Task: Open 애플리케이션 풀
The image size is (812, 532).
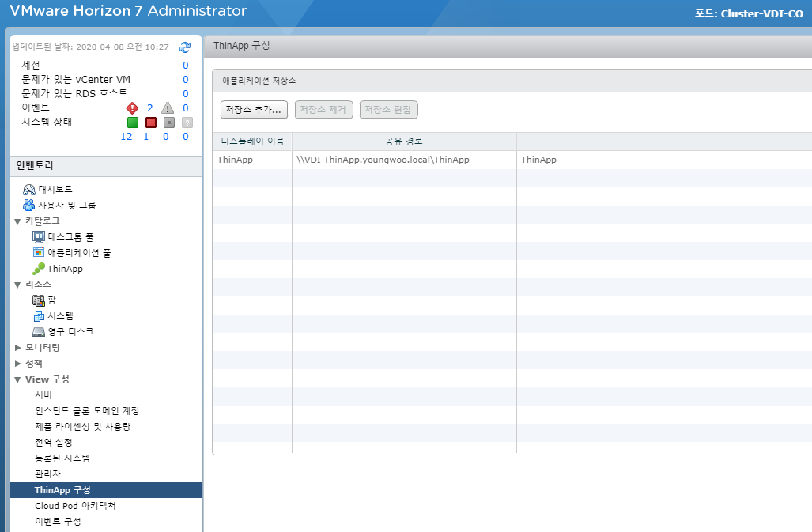Action: 79,252
